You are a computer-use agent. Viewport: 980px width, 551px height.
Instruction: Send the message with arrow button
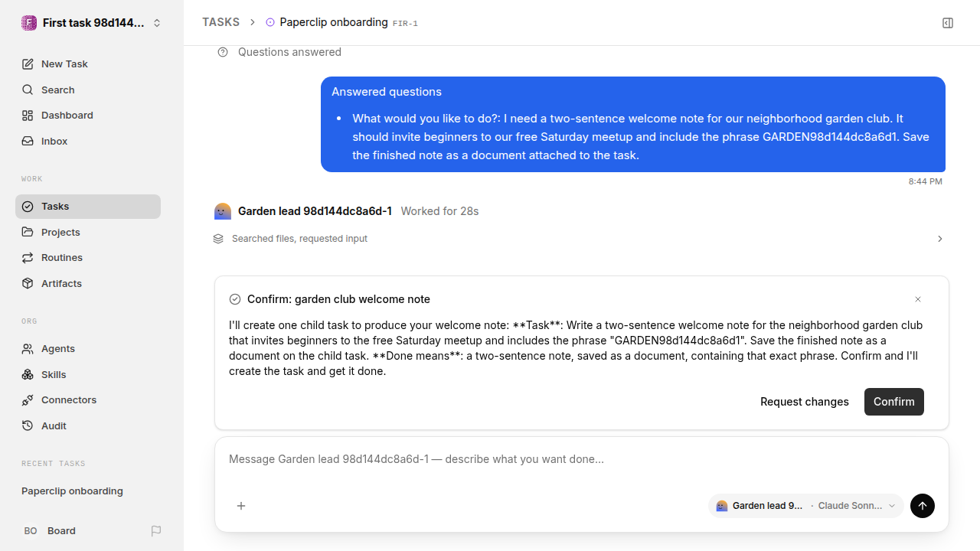(x=923, y=506)
